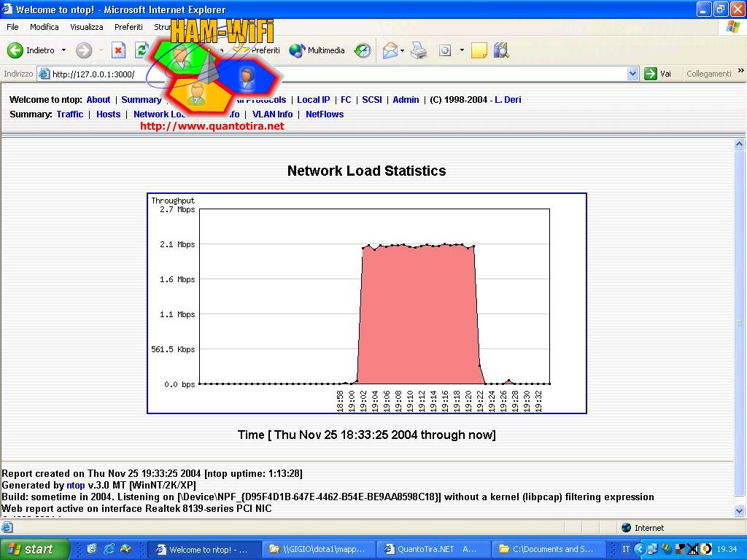Open the Traffic summary link

click(x=69, y=114)
